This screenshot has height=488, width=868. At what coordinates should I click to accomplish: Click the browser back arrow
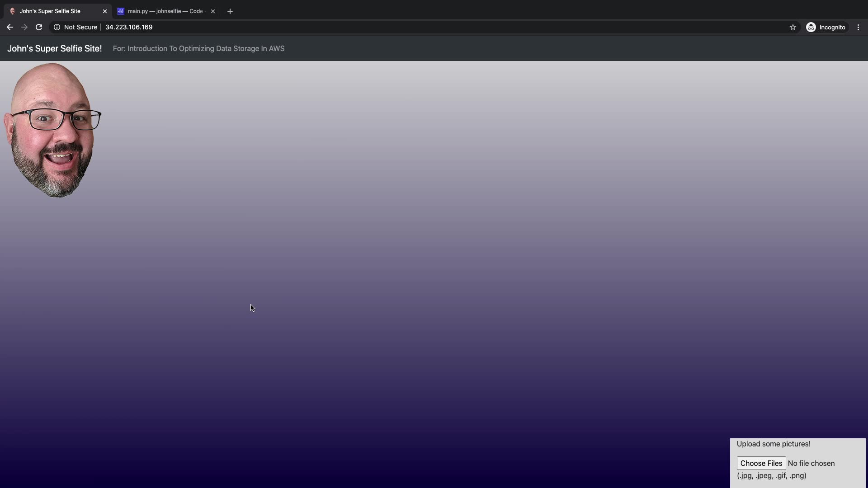pyautogui.click(x=10, y=27)
